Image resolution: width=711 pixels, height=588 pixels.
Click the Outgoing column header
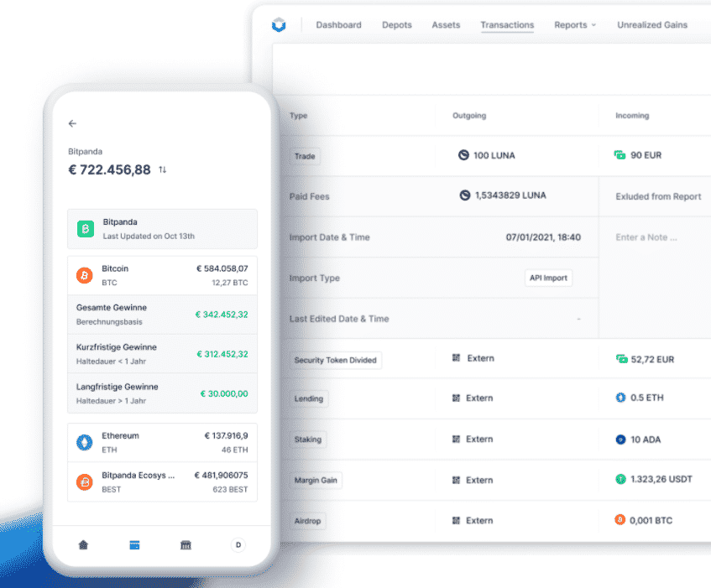(469, 116)
